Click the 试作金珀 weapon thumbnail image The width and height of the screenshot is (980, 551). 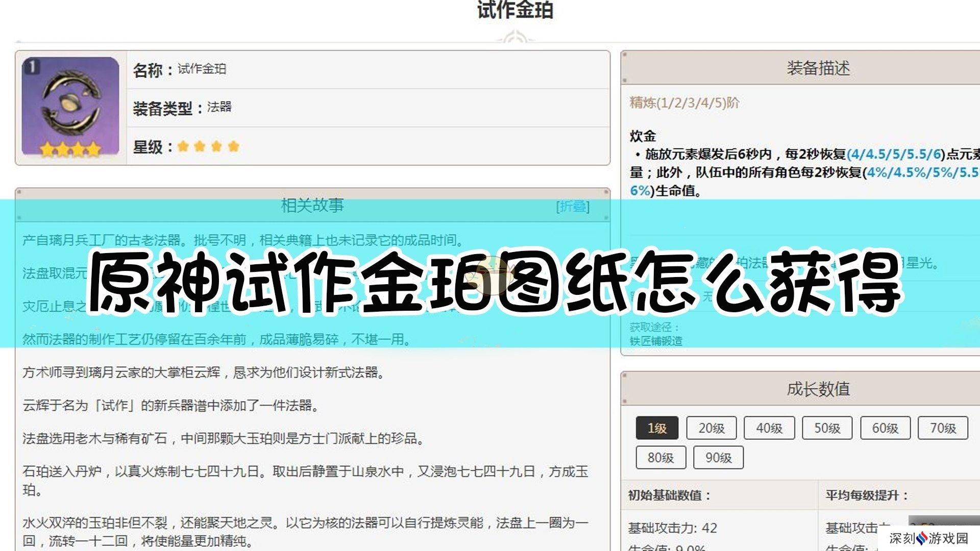70,107
